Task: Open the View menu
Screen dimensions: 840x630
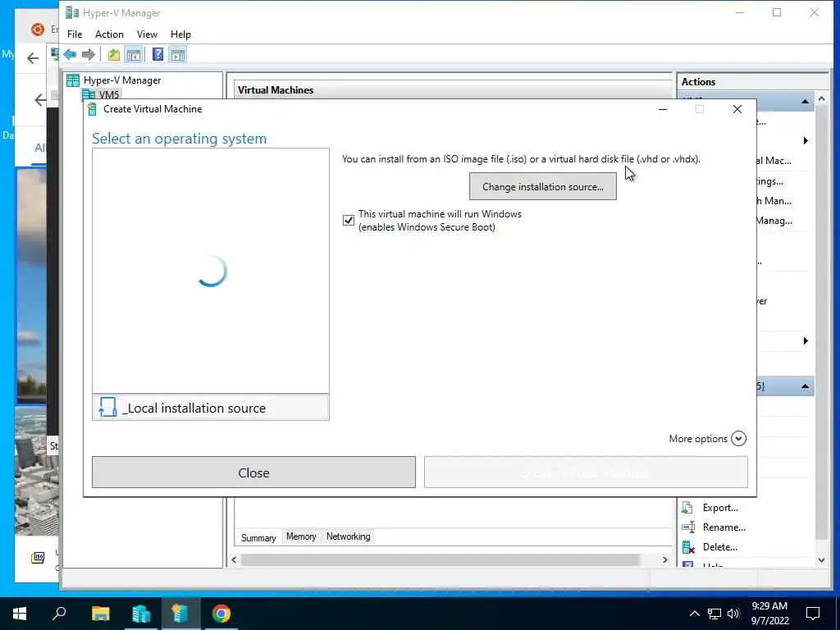Action: coord(147,34)
